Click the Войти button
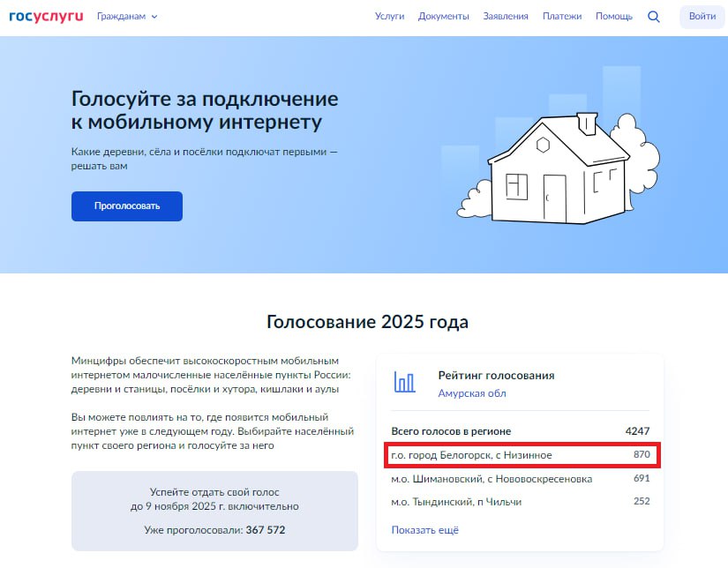Viewport: 728px width, 568px height. pos(702,16)
